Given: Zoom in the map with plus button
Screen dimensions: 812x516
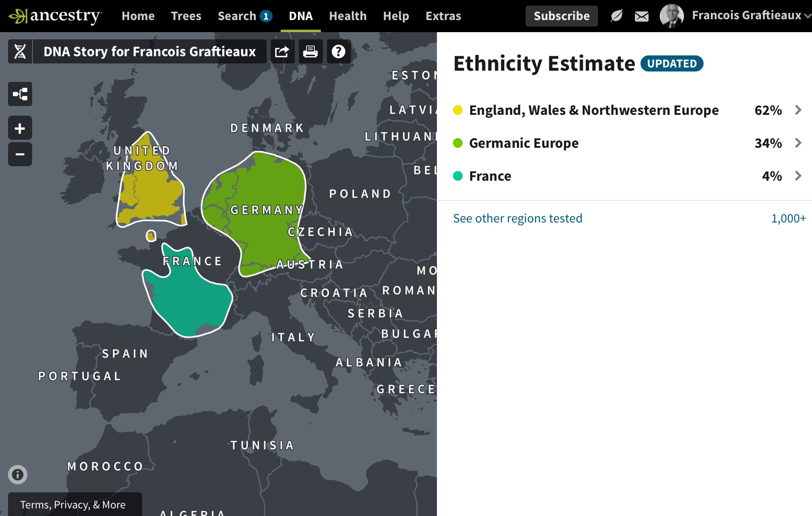Looking at the screenshot, I should 20,128.
